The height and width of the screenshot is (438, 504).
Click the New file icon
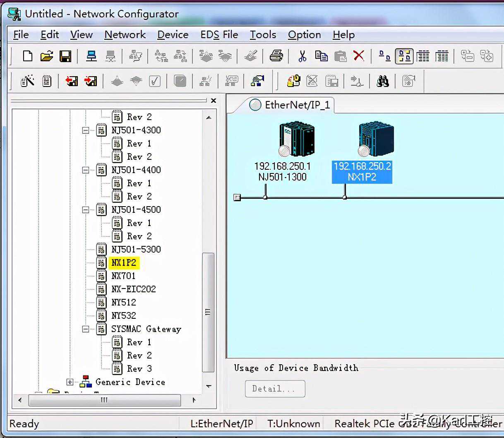[x=28, y=56]
